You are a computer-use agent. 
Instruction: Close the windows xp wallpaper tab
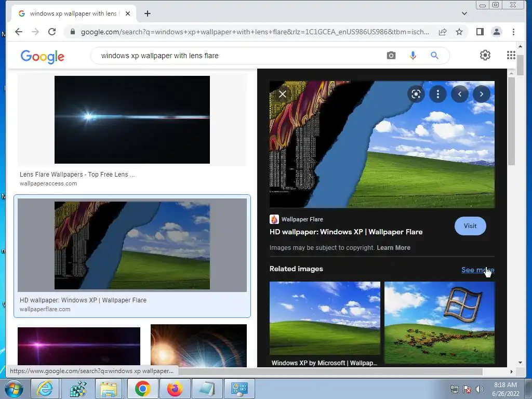128,14
